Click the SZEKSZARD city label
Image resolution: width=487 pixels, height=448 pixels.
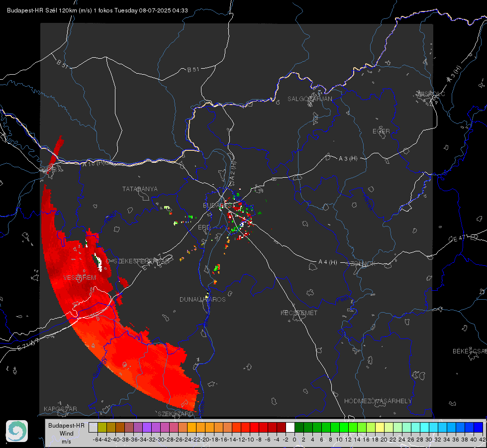coord(176,414)
